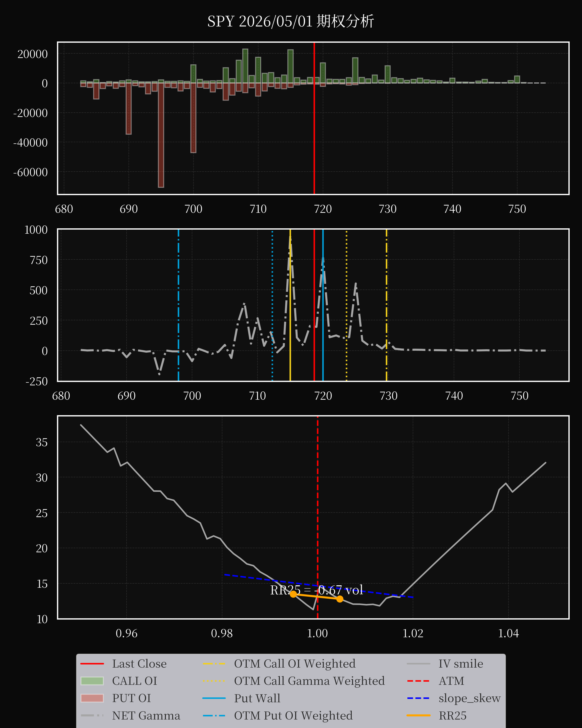Image resolution: width=582 pixels, height=728 pixels.
Task: Click the call OI bar at strike 750
Action: (x=517, y=79)
